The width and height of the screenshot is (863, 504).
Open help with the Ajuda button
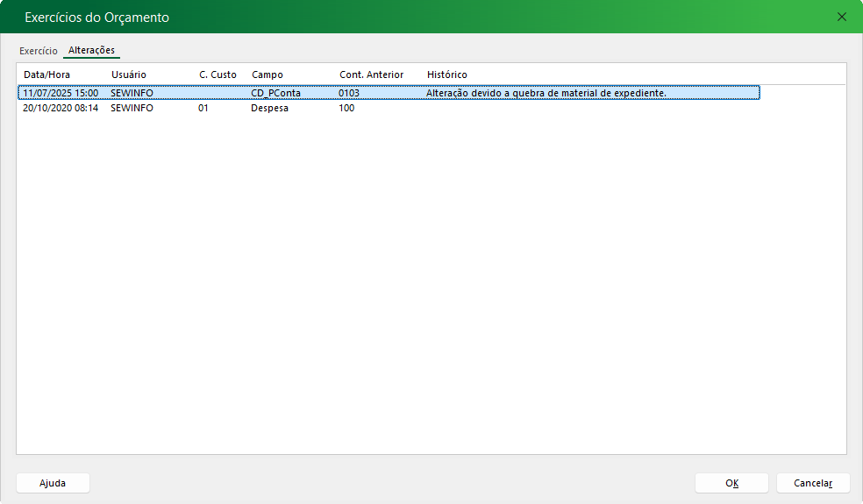click(x=53, y=483)
